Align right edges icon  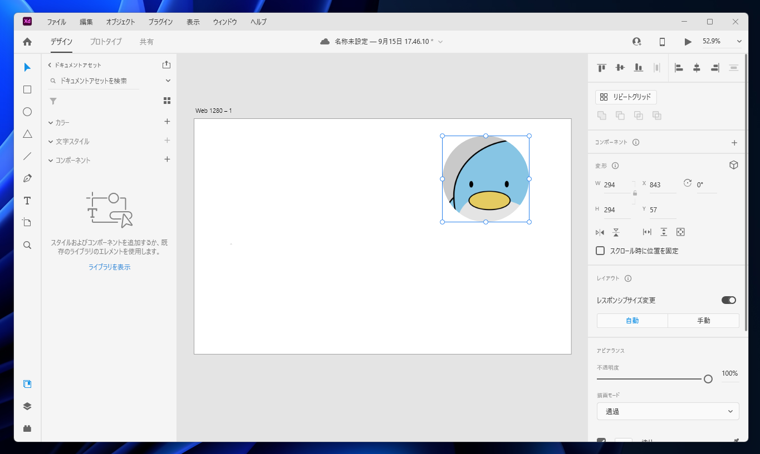pyautogui.click(x=715, y=68)
